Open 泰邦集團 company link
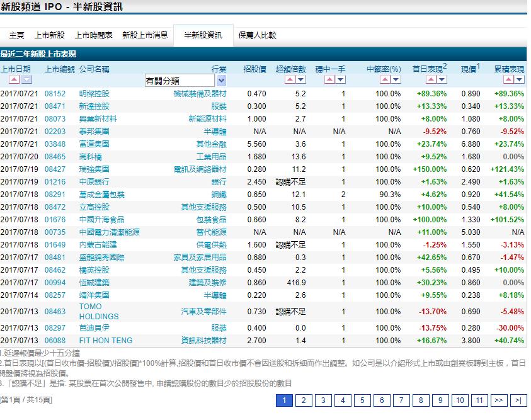Image resolution: width=531 pixels, height=420 pixels. pyautogui.click(x=94, y=132)
